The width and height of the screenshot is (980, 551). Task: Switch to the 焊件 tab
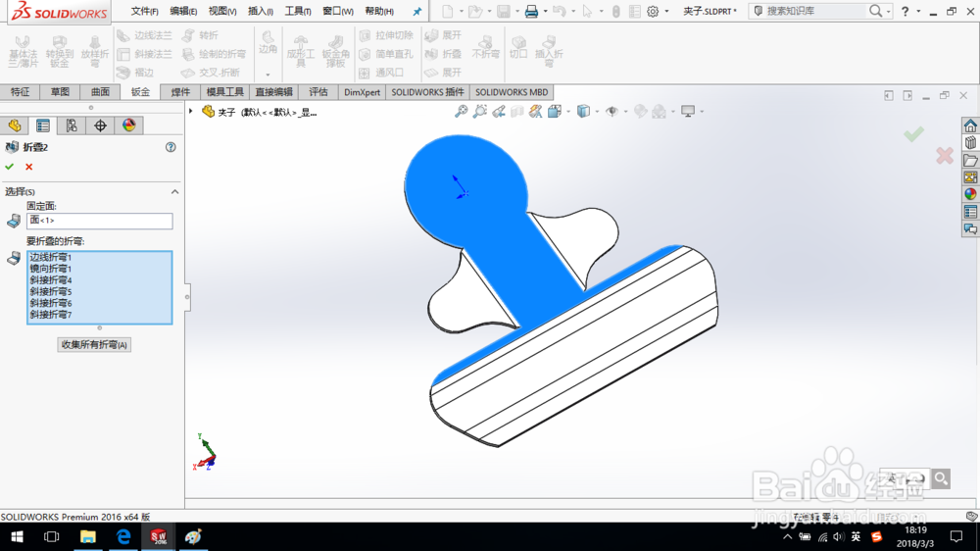click(180, 92)
